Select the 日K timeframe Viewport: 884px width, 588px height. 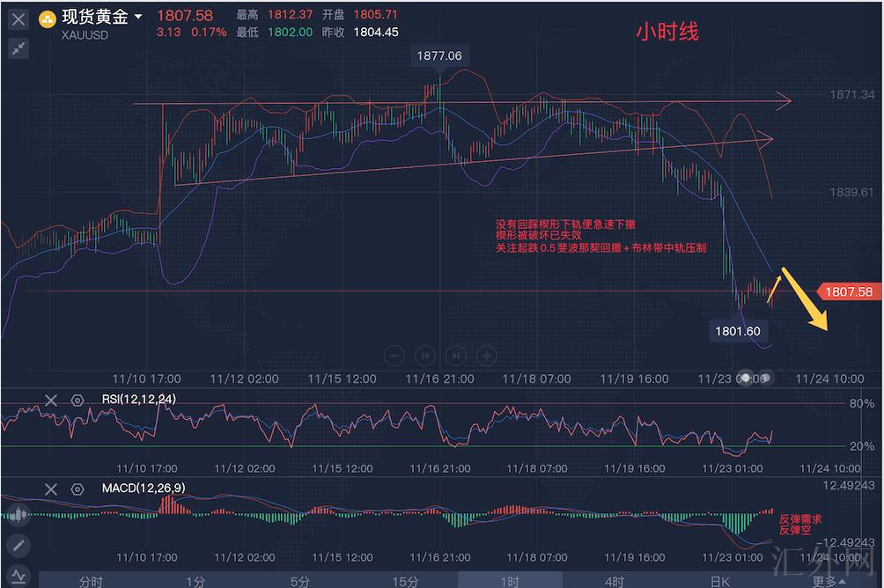click(x=719, y=581)
